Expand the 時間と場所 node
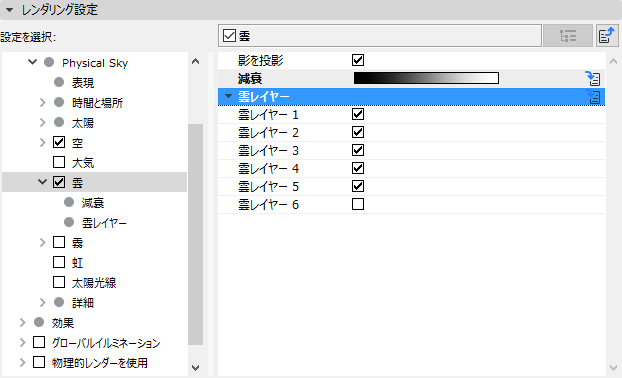Screen dimensions: 622x378 43,103
